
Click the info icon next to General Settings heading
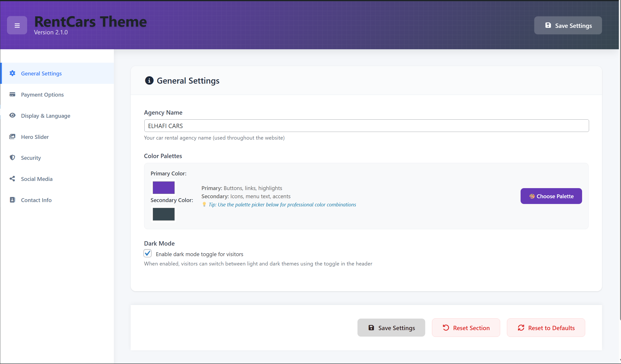(149, 80)
